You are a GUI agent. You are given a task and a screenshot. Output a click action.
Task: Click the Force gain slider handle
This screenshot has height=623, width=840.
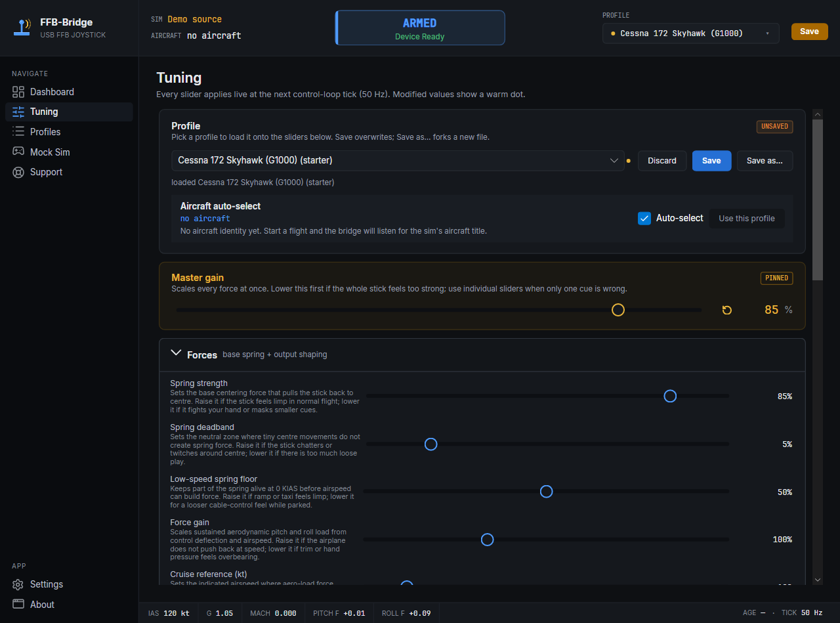pos(487,539)
